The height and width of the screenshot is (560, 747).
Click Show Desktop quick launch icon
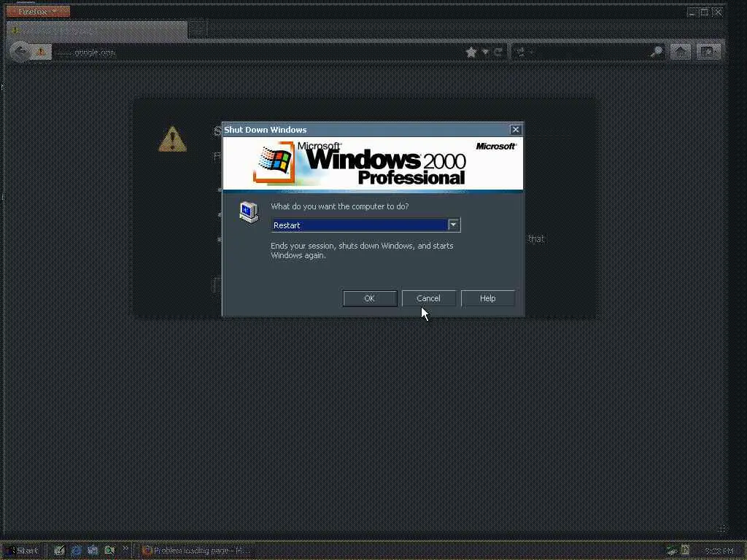pos(59,551)
